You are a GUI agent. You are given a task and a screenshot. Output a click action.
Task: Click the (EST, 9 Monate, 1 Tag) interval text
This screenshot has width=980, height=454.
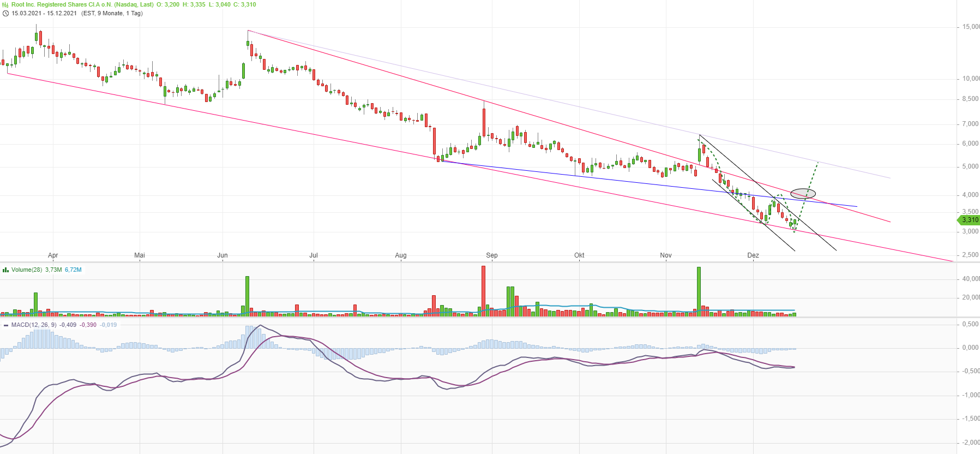pyautogui.click(x=112, y=13)
